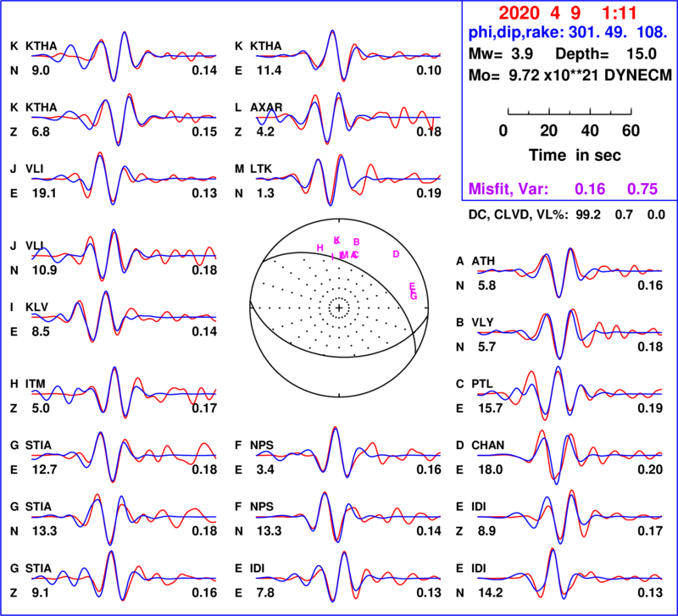Screen dimensions: 678x616
Task: Click the 12.7 amplitude under STIA E
Action: [x=44, y=469]
